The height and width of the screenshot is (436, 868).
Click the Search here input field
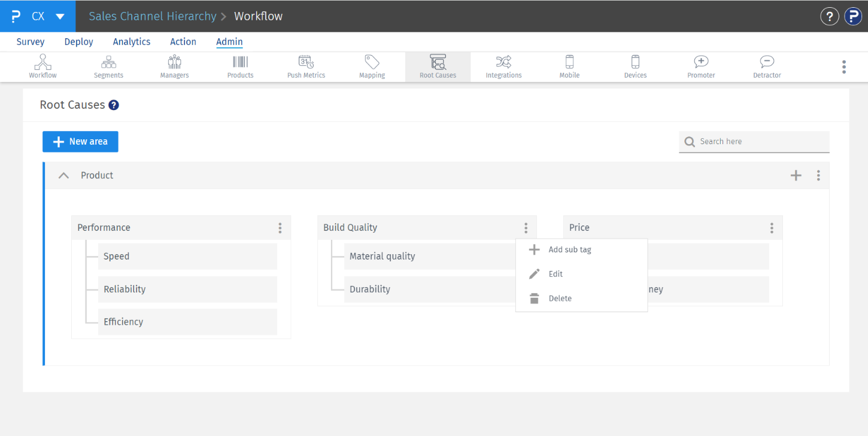pyautogui.click(x=760, y=142)
